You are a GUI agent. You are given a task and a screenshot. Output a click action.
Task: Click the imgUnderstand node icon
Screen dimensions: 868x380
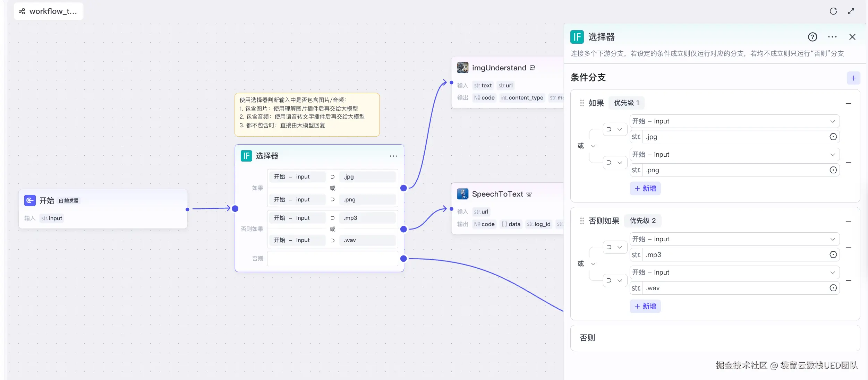pos(462,68)
